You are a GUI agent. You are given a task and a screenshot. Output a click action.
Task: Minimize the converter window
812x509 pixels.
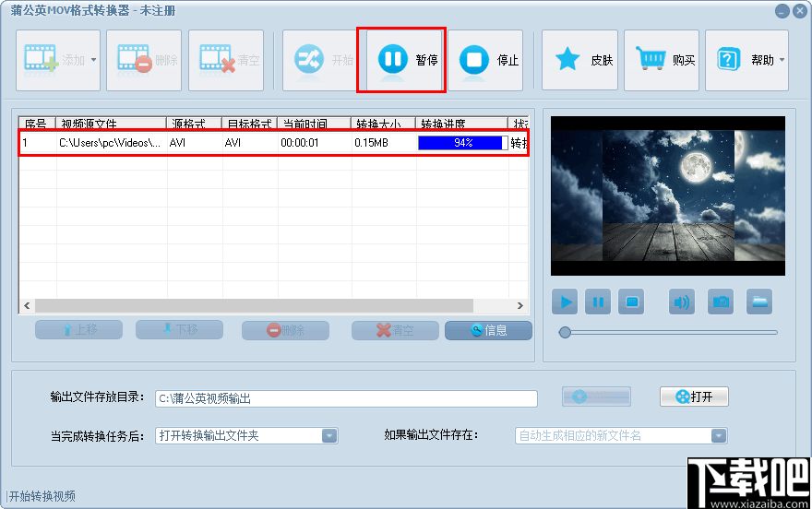[x=782, y=11]
